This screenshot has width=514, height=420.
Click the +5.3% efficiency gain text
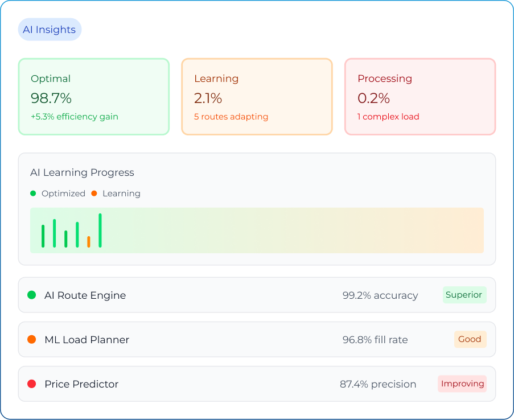[75, 117]
